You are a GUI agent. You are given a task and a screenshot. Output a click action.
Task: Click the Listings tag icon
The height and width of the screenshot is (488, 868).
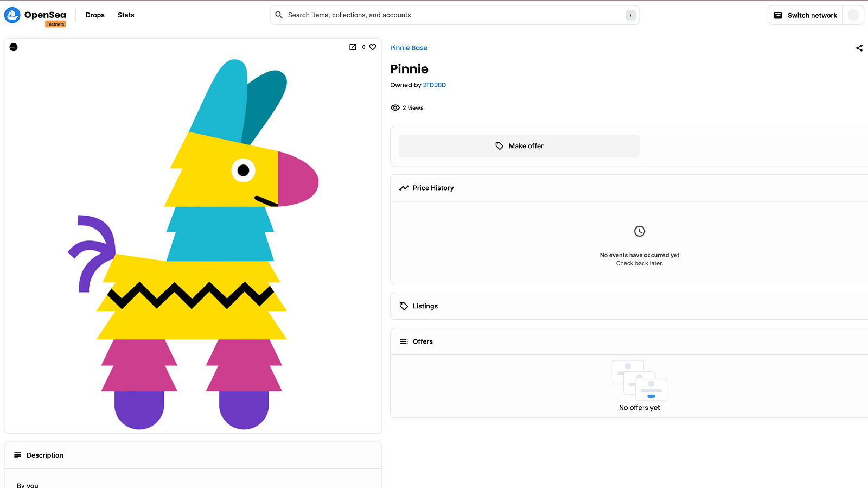[404, 306]
